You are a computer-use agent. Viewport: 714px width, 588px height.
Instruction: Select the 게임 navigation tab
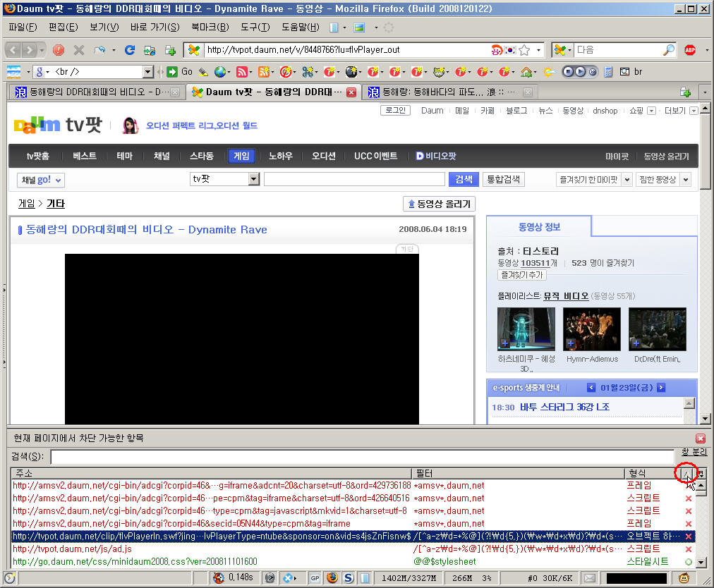[241, 156]
